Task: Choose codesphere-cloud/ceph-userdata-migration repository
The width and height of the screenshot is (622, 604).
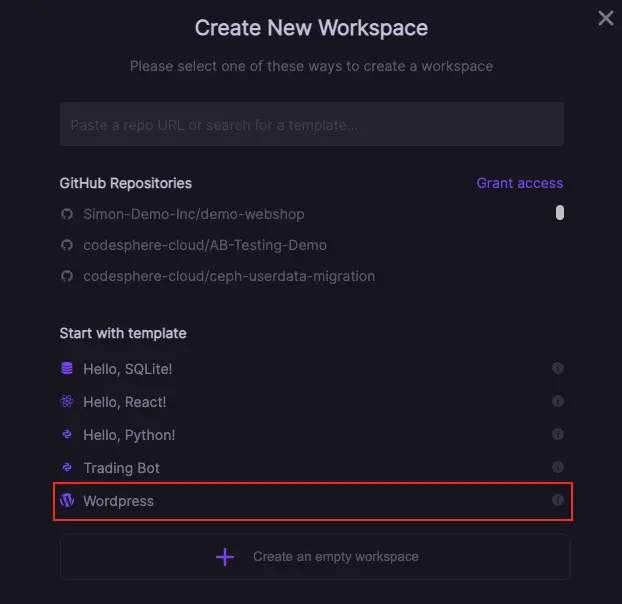Action: tap(228, 276)
